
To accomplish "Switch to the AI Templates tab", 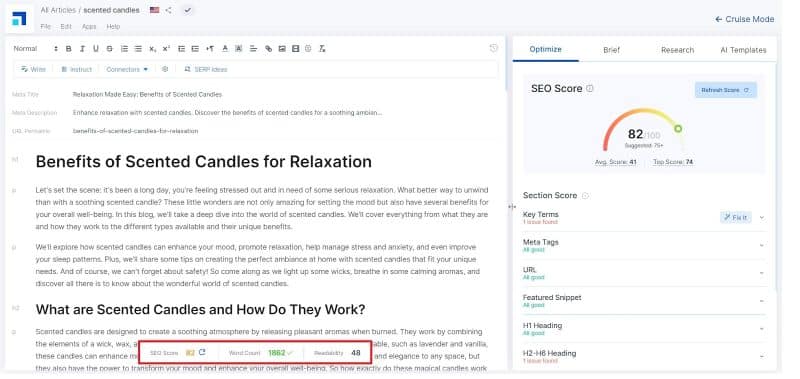I will pyautogui.click(x=743, y=50).
